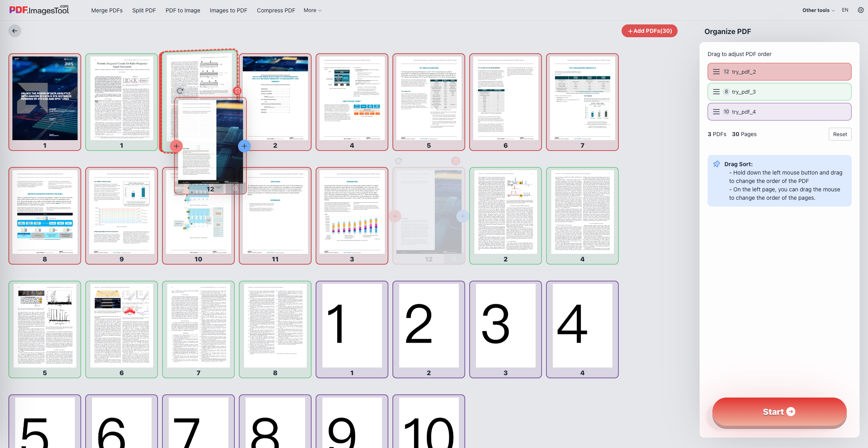
Task: Select the purple page showing large number 2
Action: tap(429, 329)
